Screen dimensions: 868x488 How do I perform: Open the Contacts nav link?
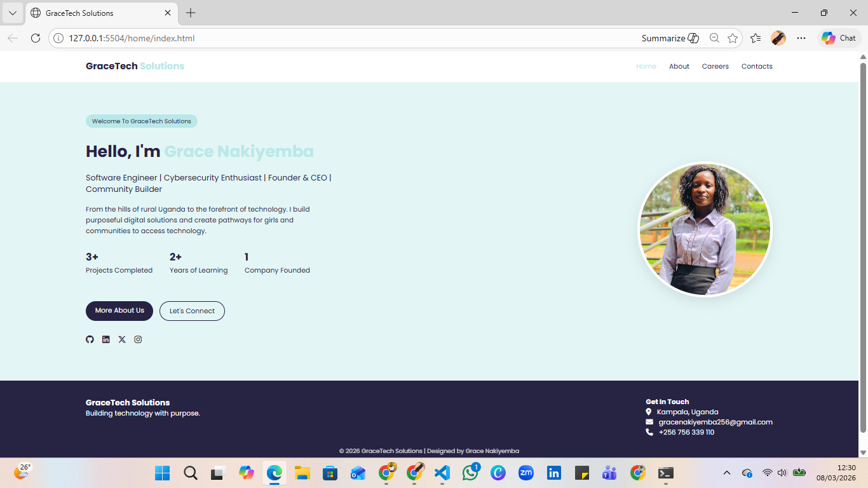(x=757, y=66)
